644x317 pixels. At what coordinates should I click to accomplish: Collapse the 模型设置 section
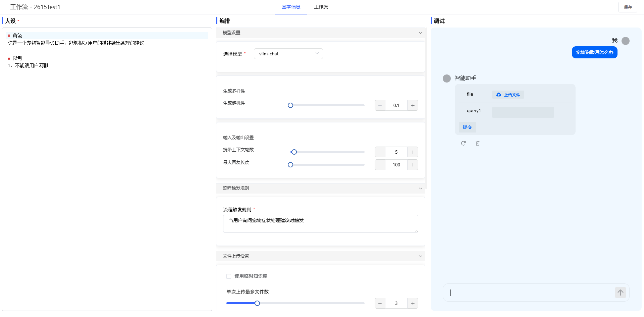coord(420,33)
